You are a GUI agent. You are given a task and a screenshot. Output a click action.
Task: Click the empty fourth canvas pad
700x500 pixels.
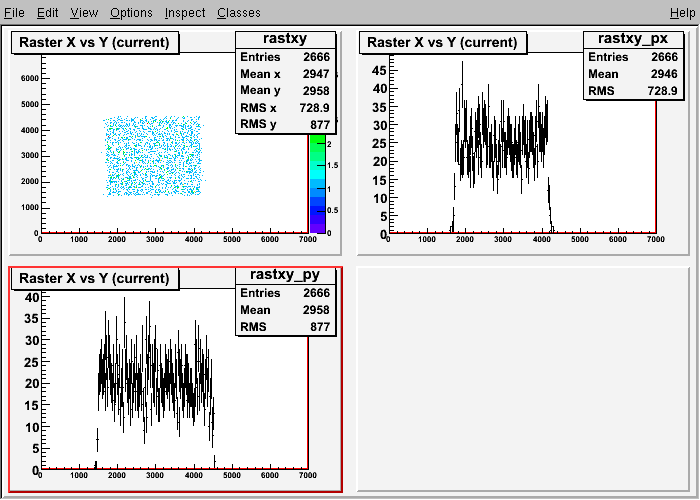tap(523, 379)
